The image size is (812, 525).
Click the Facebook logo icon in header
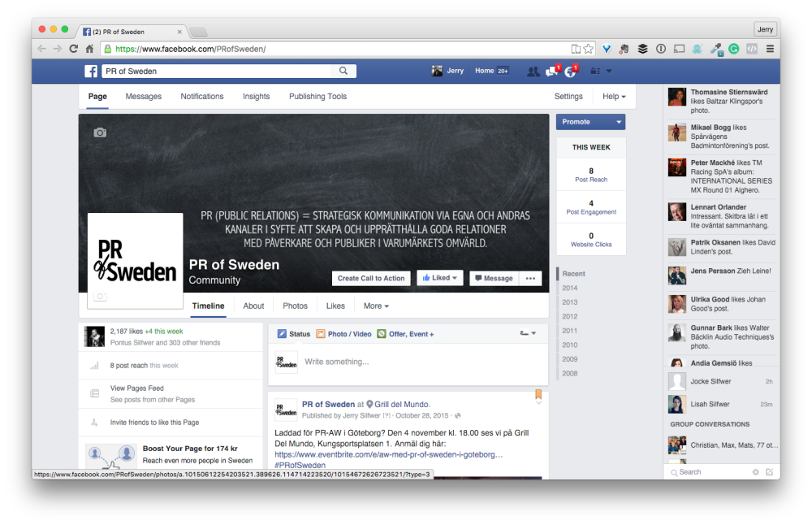coord(91,71)
